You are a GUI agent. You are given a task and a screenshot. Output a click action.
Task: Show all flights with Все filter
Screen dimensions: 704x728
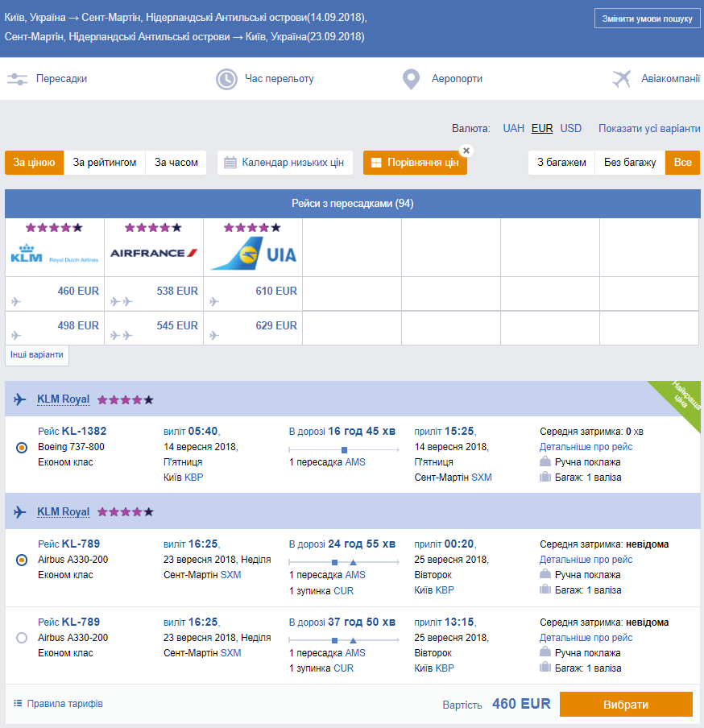click(x=682, y=163)
